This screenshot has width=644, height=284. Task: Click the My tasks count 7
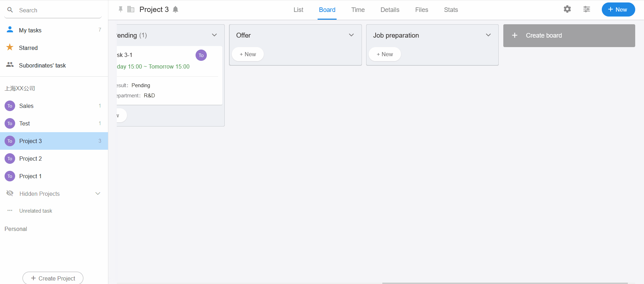(100, 30)
